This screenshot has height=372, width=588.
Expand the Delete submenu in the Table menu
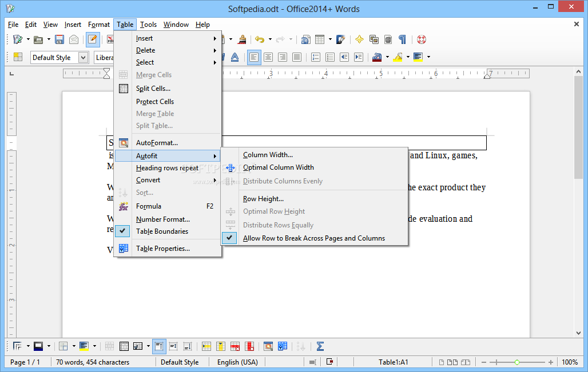point(167,50)
